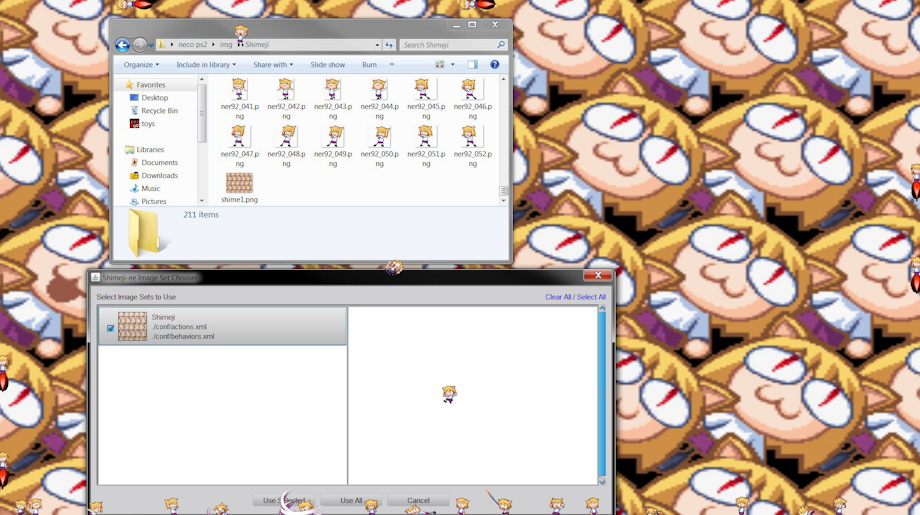The width and height of the screenshot is (920, 515).
Task: Open Music library
Action: tap(150, 188)
